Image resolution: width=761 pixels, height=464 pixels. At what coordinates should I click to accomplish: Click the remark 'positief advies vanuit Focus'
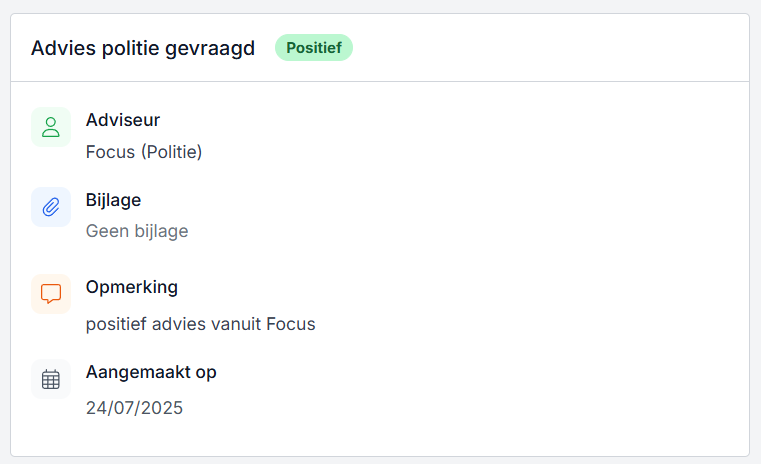(x=201, y=324)
